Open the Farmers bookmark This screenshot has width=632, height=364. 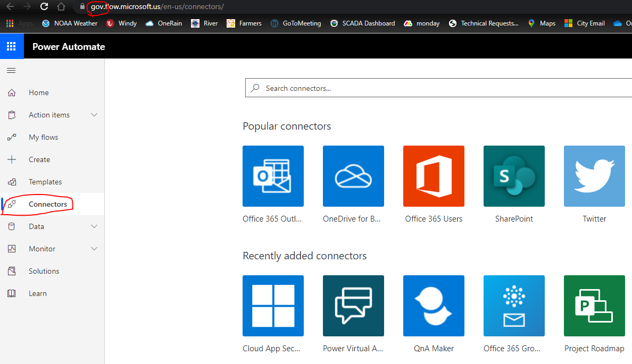[x=244, y=23]
